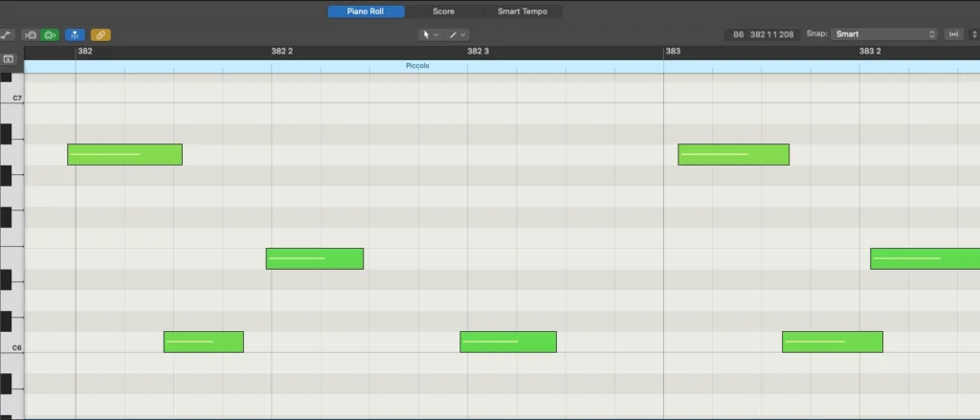The width and height of the screenshot is (980, 420).
Task: Click the vertical zoom icon
Action: [974, 34]
